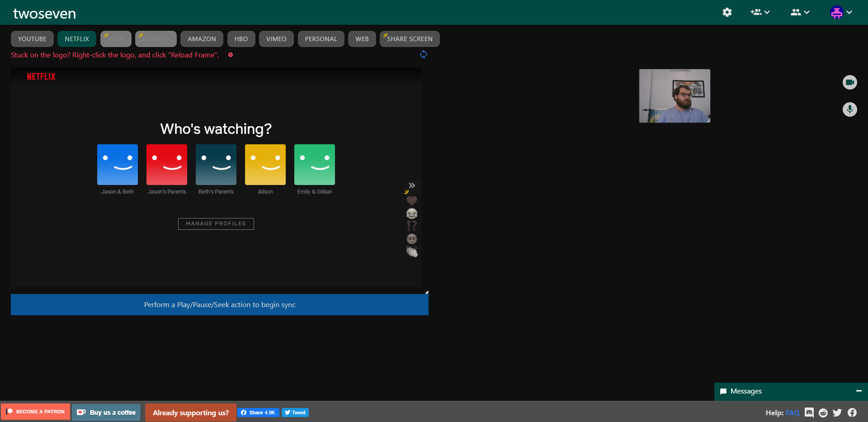Switch to the HBO tab
Viewport: 868px width, 422px height.
[x=241, y=39]
